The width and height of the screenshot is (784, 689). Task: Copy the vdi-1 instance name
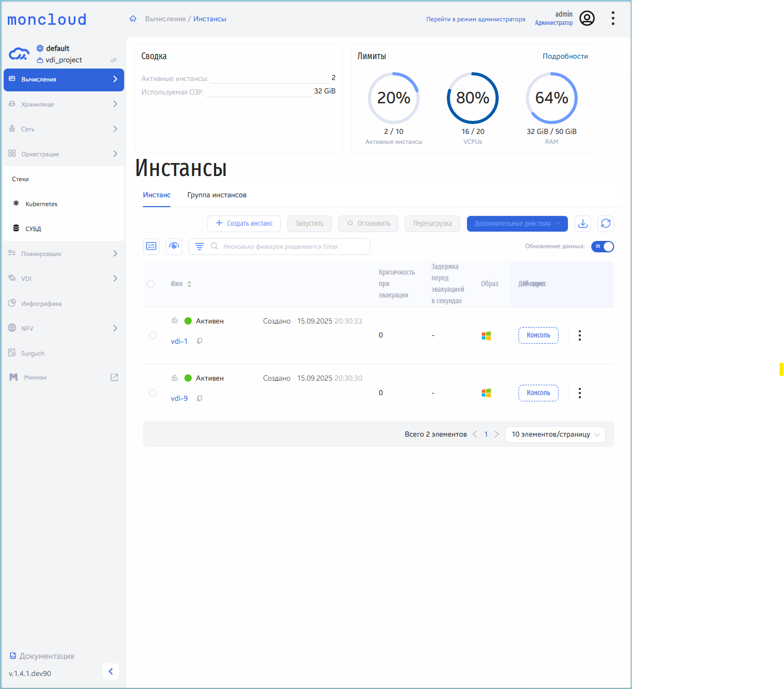pyautogui.click(x=200, y=341)
